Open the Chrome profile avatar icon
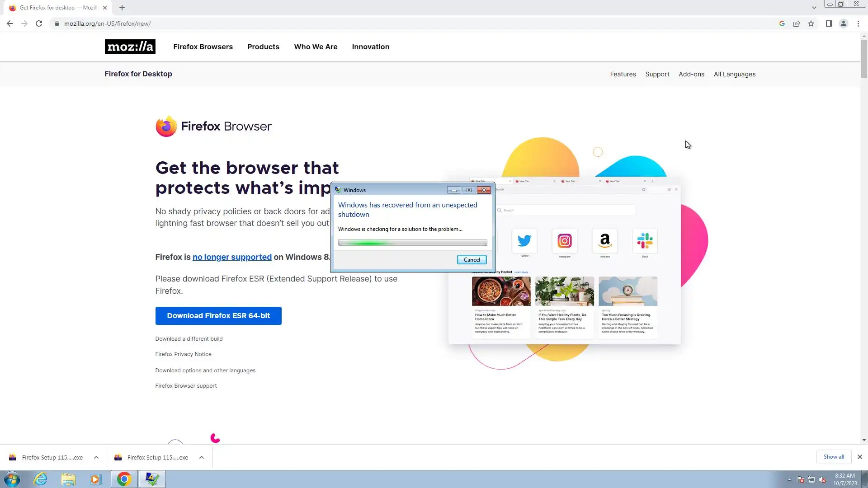 coord(843,23)
